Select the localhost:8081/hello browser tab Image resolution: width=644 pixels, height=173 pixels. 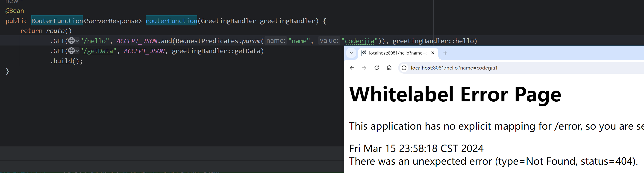[x=398, y=53]
